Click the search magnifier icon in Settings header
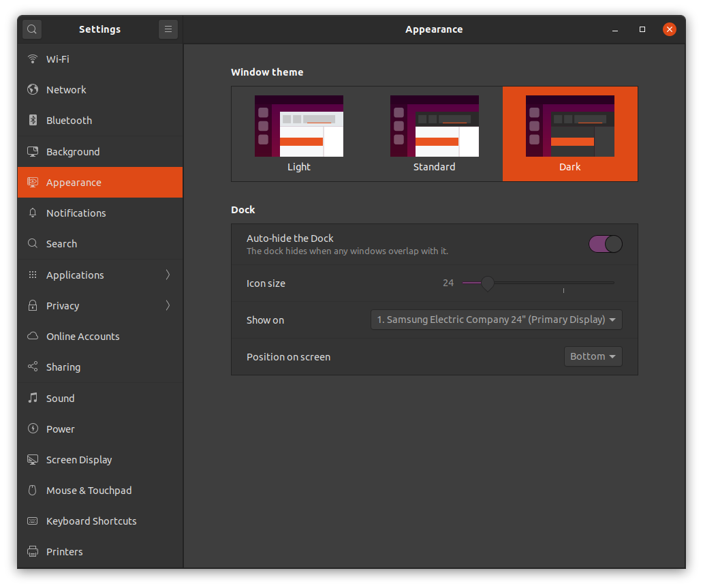 pyautogui.click(x=32, y=29)
